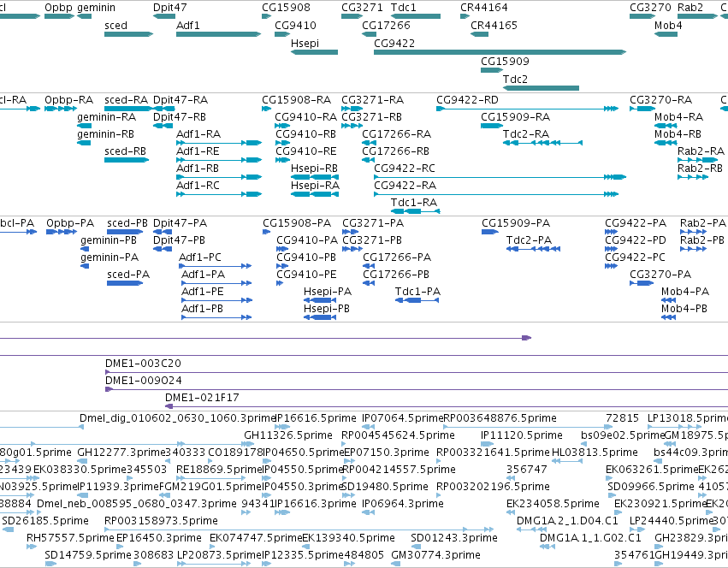Select protein Adf1-PE
728x568 pixels.
tap(216, 300)
